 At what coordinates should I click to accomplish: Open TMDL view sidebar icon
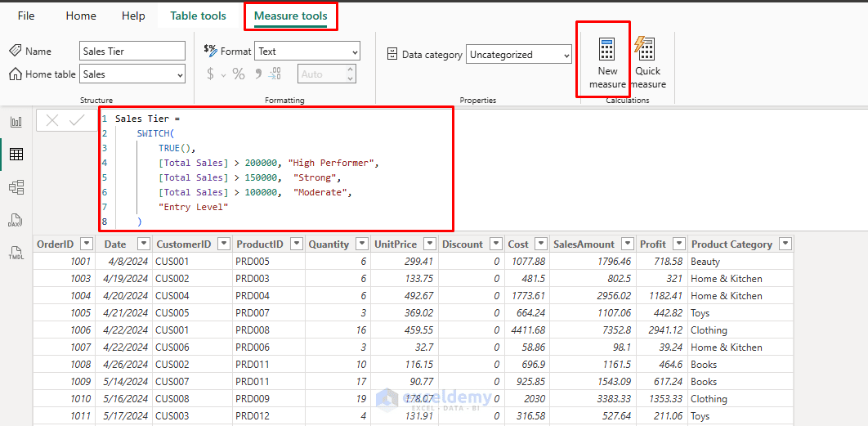[16, 253]
